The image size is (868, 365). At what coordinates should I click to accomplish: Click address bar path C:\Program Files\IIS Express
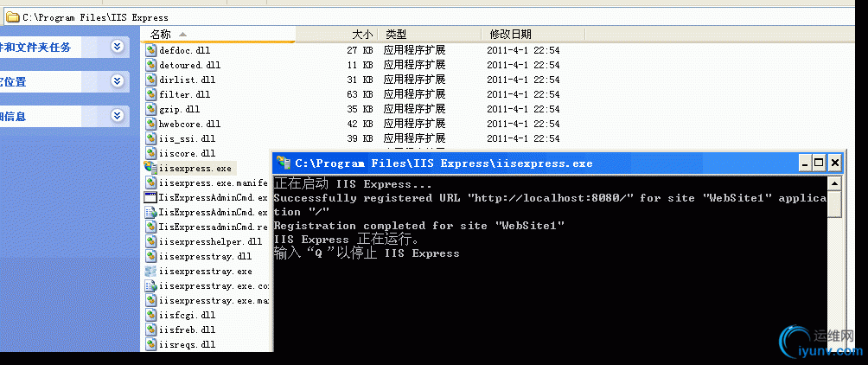[95, 17]
